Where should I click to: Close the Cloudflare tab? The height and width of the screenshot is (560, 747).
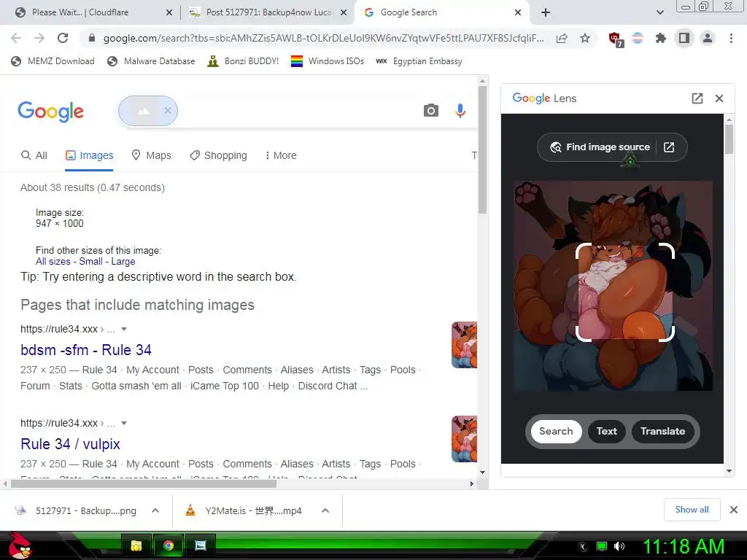pos(169,12)
